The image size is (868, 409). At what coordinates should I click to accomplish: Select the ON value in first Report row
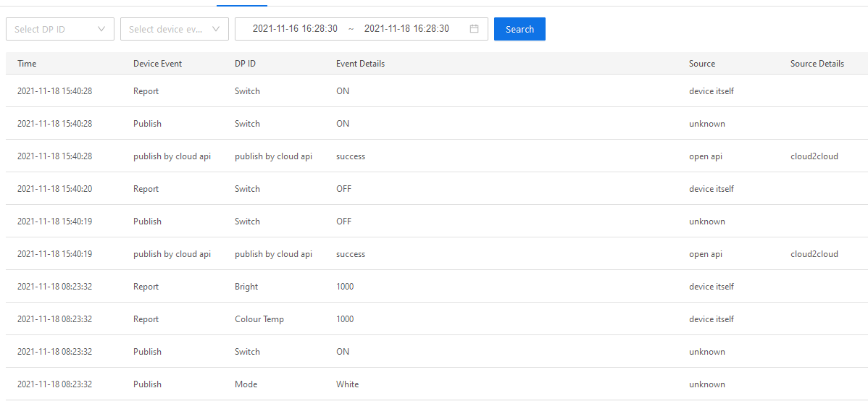pos(343,90)
